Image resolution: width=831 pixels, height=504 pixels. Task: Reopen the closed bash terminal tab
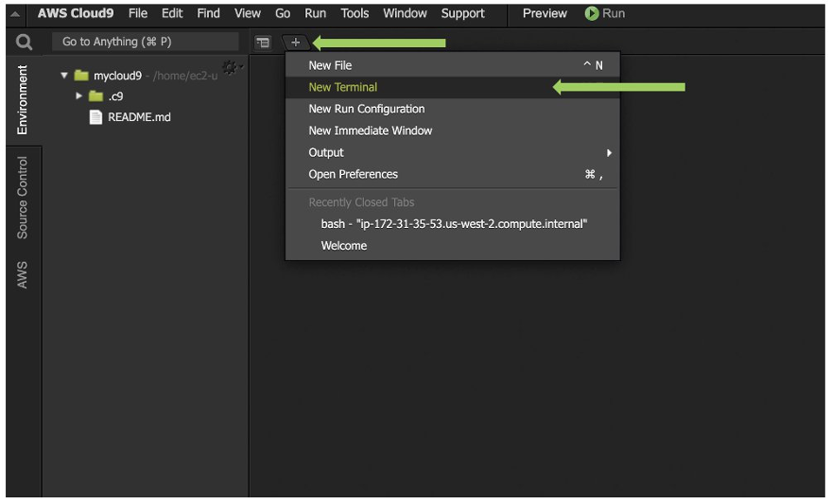pyautogui.click(x=453, y=224)
